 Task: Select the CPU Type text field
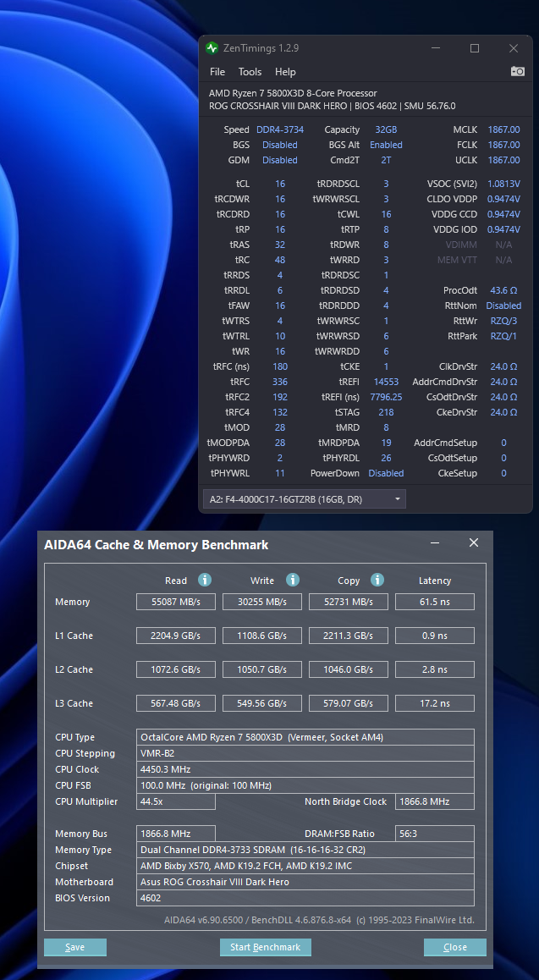[305, 737]
